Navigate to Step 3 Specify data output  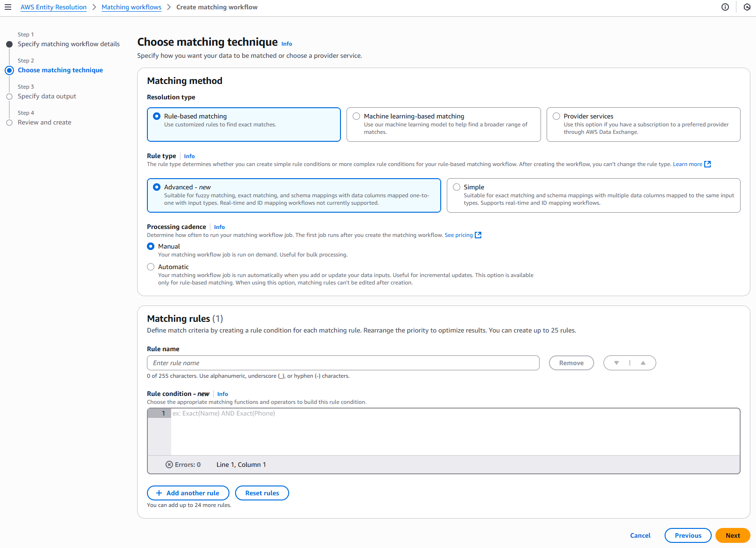[x=47, y=96]
